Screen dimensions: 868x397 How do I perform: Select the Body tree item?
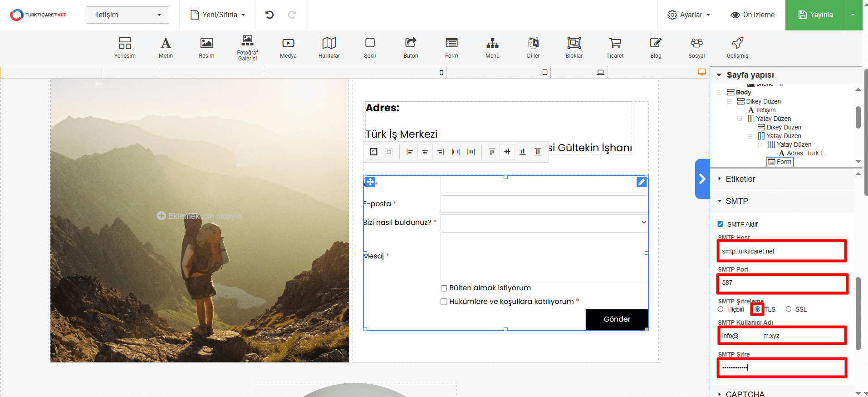[x=739, y=92]
